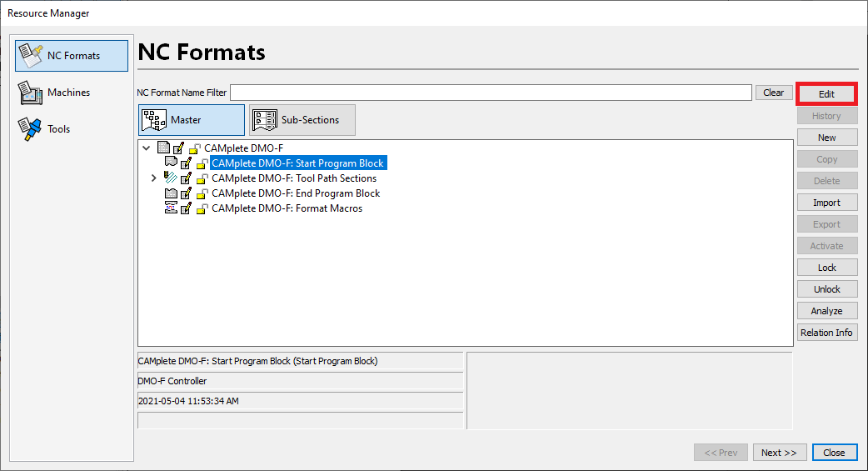Run the Analyze button
Viewport: 868px width, 471px height.
click(x=827, y=310)
